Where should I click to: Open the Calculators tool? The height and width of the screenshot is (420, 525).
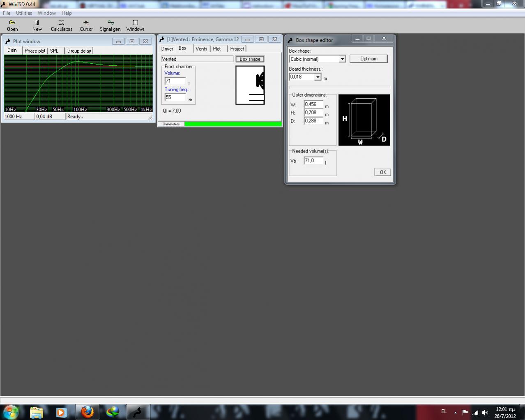(x=61, y=25)
